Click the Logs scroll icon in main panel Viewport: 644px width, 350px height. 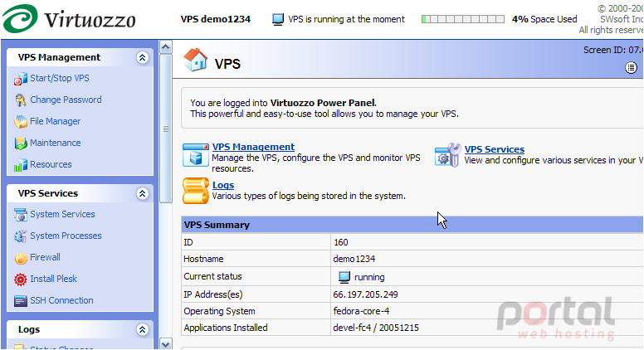(x=196, y=191)
